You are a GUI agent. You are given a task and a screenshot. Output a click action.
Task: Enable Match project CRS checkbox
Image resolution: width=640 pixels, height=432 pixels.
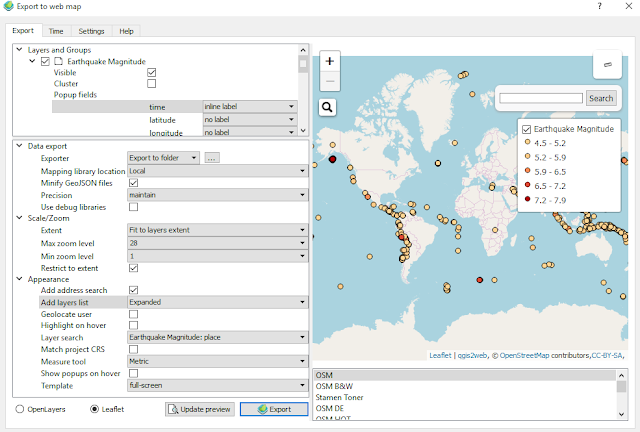133,349
